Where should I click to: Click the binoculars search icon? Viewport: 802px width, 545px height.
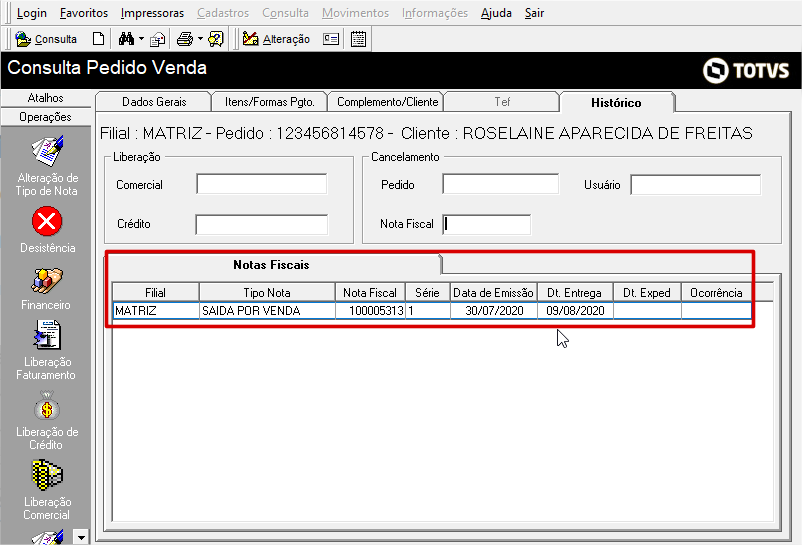[x=126, y=39]
